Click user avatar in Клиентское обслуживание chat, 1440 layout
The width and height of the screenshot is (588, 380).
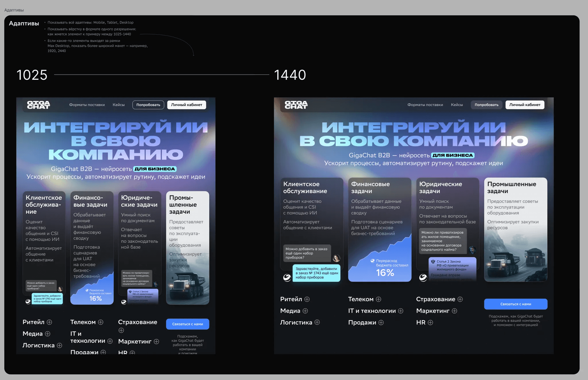coord(336,258)
